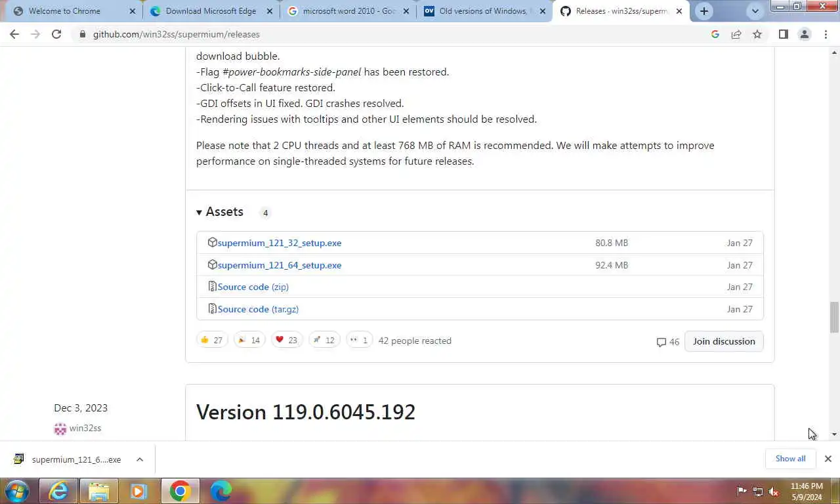The image size is (840, 504).
Task: Close the downloads bar
Action: coord(828,459)
